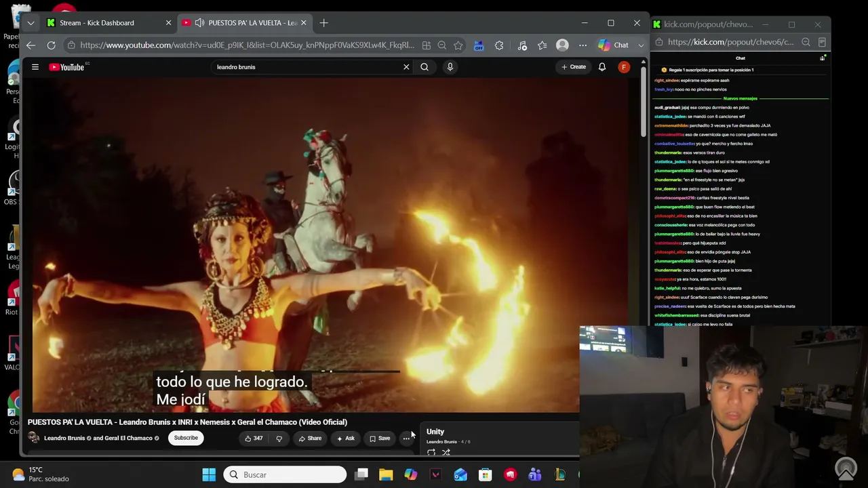Click the channel avatar beside Leandro Brunis
Screen dimensions: 868x488
pyautogui.click(x=34, y=438)
